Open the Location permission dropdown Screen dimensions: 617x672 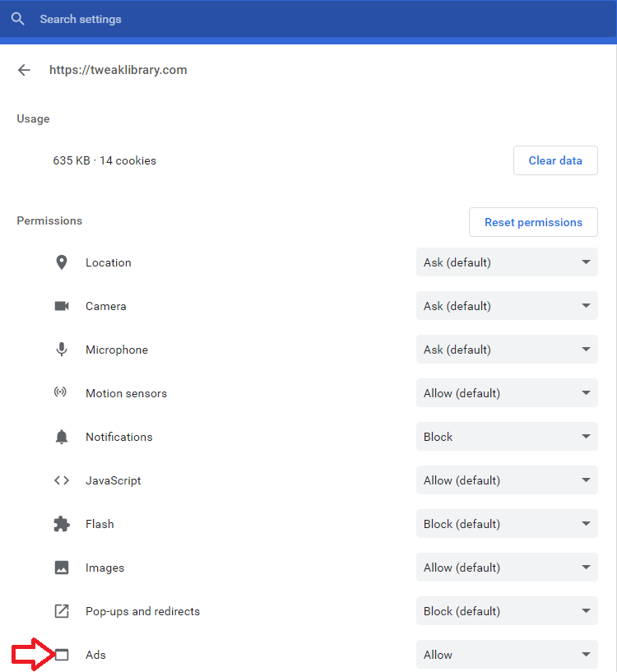[x=506, y=262]
